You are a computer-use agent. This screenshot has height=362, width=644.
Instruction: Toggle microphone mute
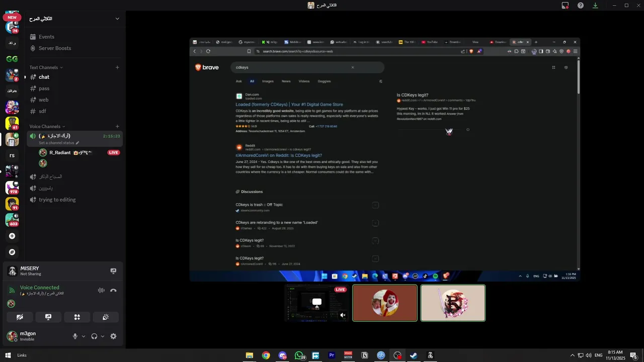click(x=75, y=336)
